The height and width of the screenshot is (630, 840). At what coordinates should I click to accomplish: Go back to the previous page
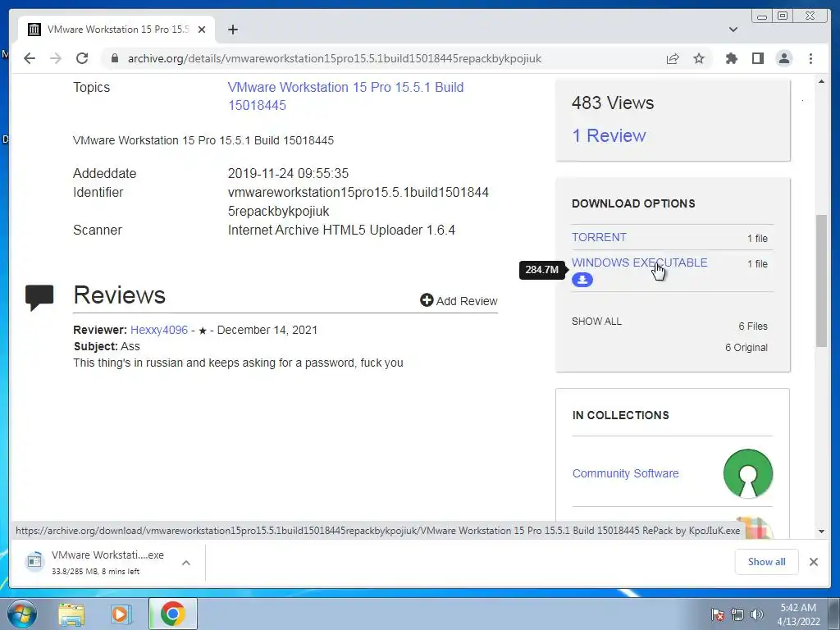30,58
